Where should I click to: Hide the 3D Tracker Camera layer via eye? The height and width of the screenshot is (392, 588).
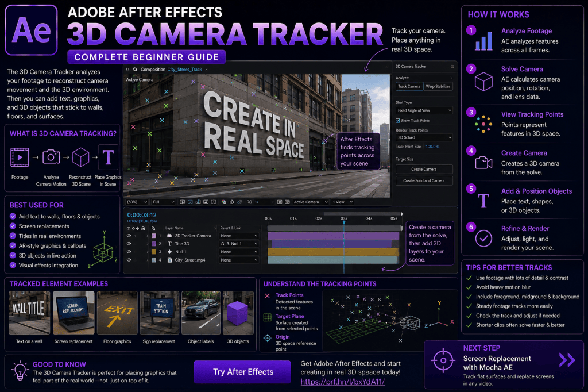tap(129, 236)
